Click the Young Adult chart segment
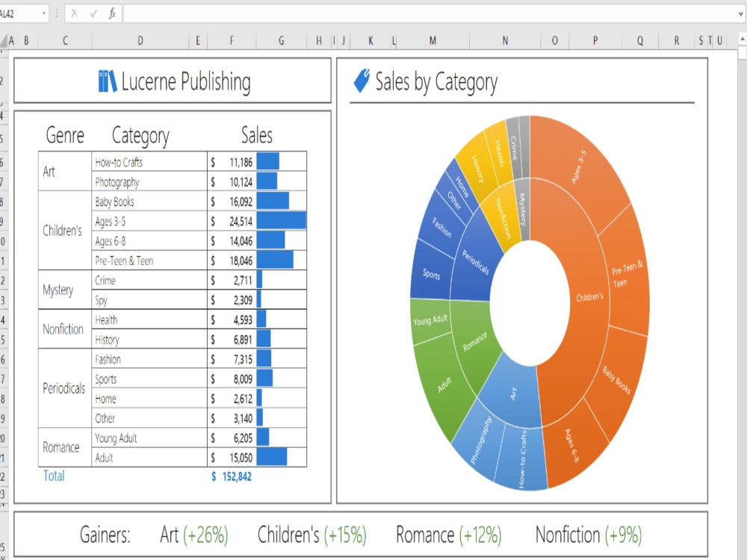Viewport: 747px width, 560px height. [x=430, y=320]
